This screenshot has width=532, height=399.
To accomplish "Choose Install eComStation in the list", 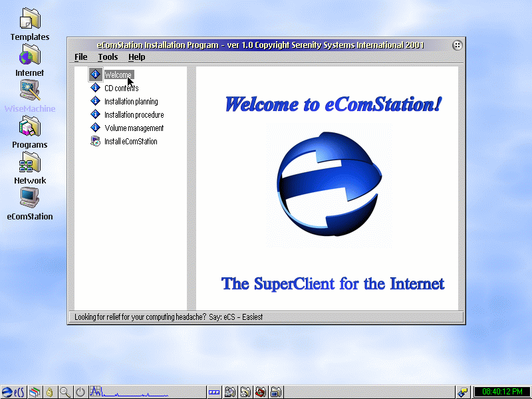I will point(130,142).
